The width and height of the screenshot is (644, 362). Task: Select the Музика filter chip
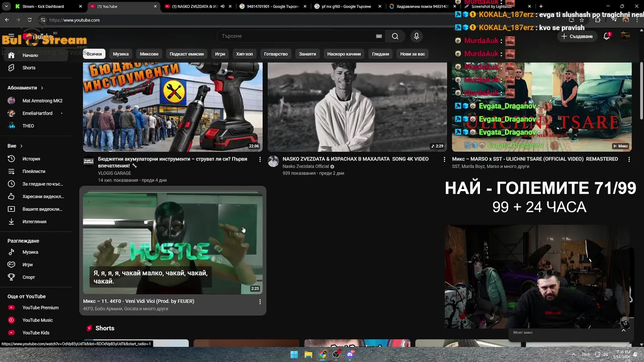[121, 54]
